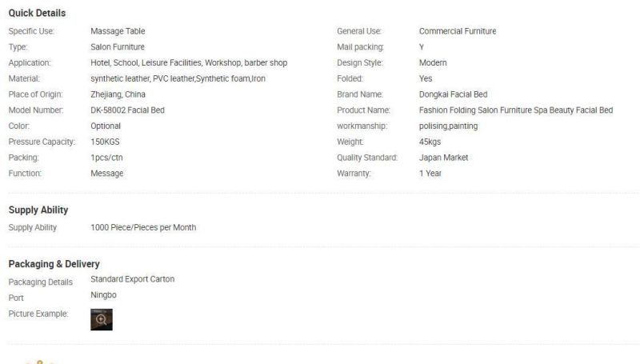Select the 1000 Piece/Pieces per Month text
Viewport: 640px width, 364px height.
click(x=143, y=227)
